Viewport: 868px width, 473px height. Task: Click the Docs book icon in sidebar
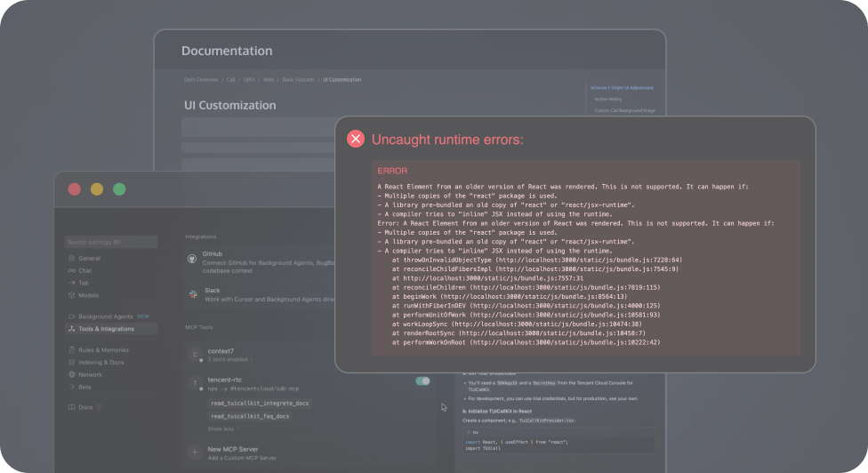point(71,406)
